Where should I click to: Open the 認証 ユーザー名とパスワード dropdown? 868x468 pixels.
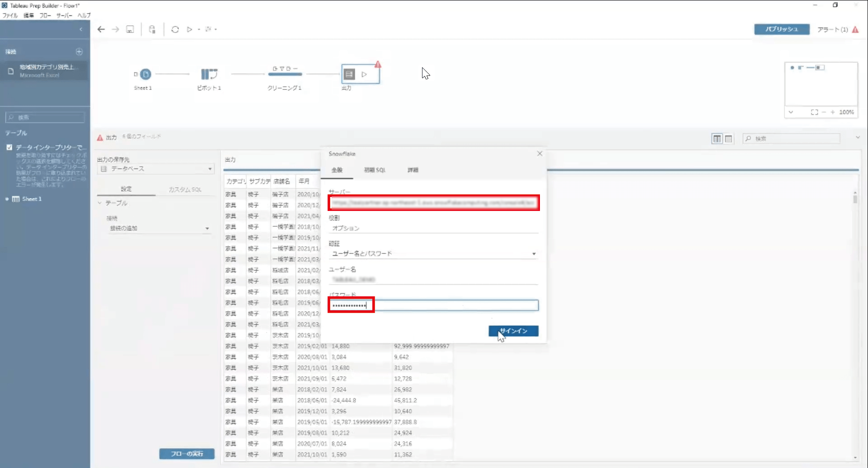point(434,254)
